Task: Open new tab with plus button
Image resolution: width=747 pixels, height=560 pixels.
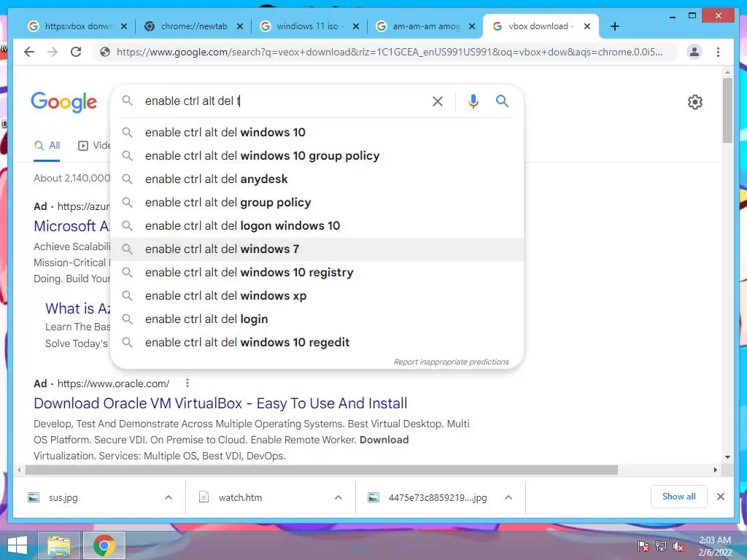Action: point(614,26)
